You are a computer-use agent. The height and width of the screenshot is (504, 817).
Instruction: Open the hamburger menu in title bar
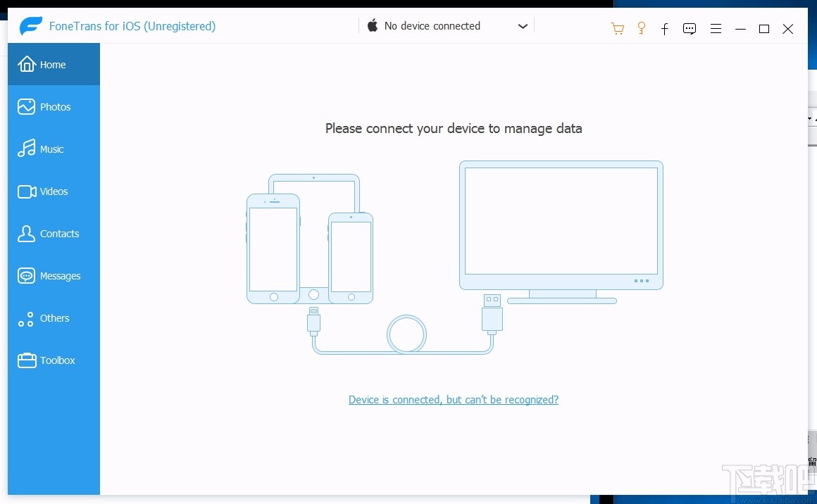716,29
